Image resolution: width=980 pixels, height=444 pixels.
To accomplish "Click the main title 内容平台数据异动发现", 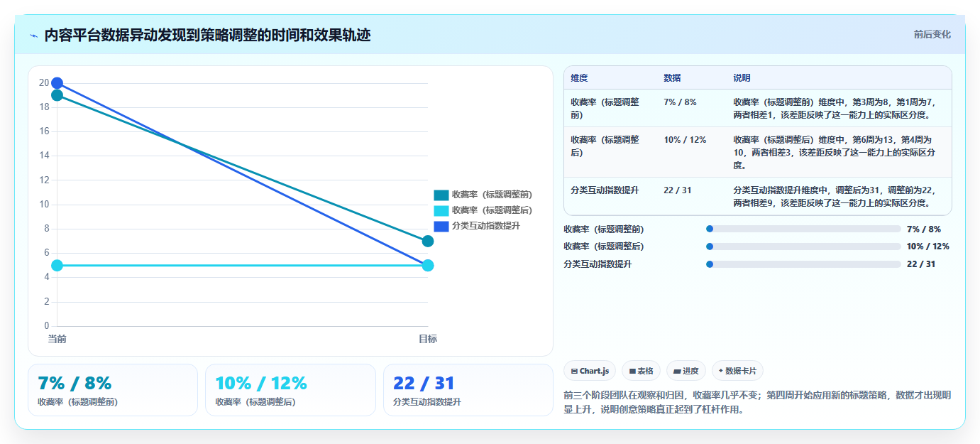I will [x=207, y=35].
